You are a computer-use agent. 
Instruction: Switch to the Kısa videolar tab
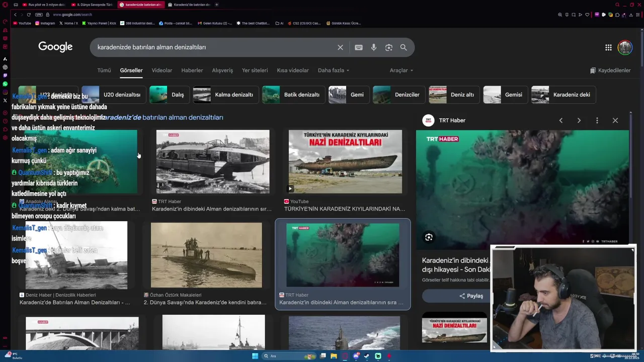pos(293,70)
